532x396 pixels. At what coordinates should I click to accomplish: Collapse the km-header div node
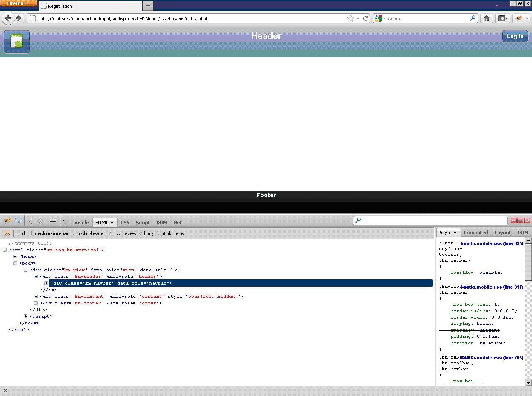coord(36,277)
